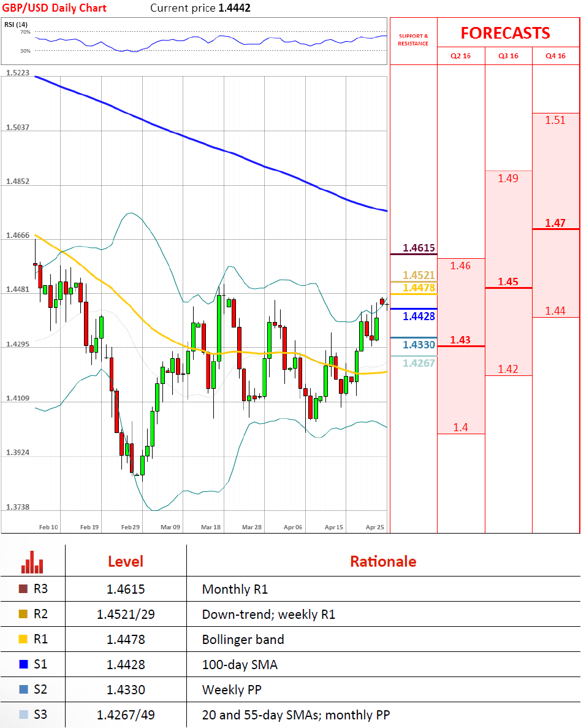Click the R1 yellow color swatch
Viewport: 581px width, 728px height.
click(x=23, y=639)
